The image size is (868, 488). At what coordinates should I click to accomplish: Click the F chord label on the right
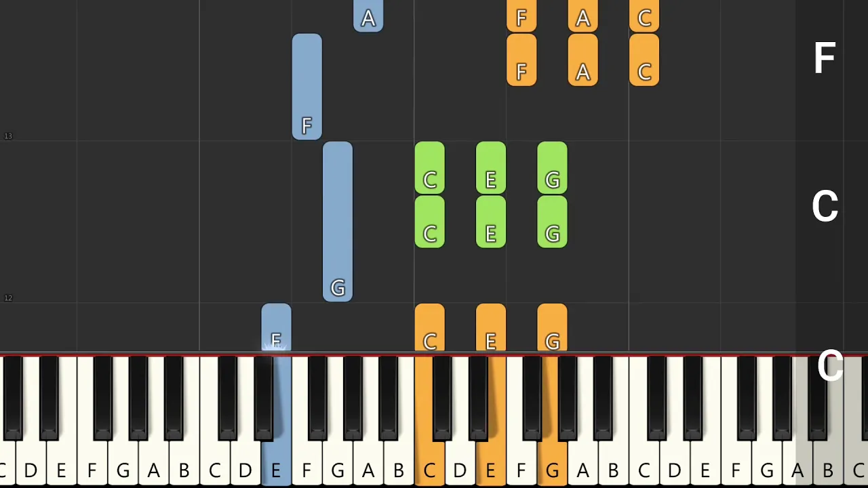pyautogui.click(x=825, y=58)
